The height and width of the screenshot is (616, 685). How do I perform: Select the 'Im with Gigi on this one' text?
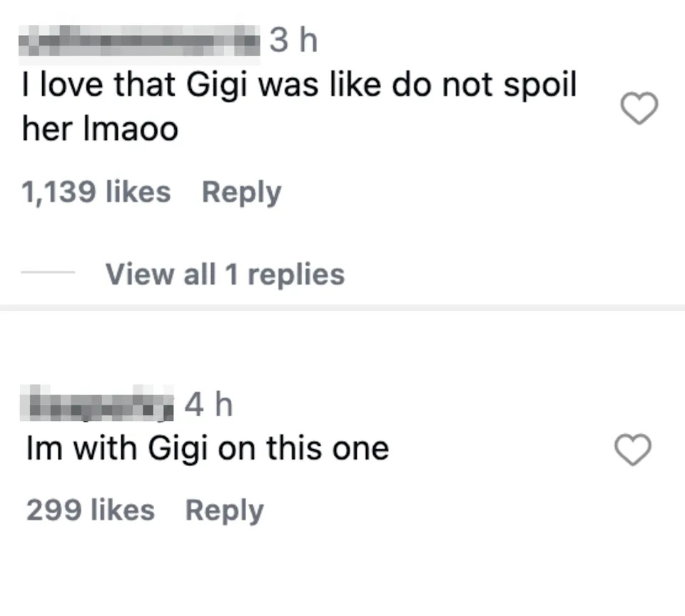(207, 448)
